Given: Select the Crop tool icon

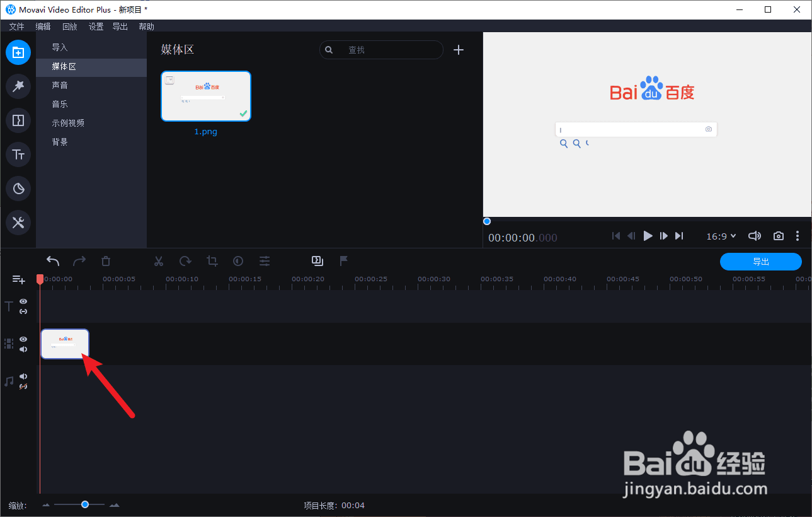Looking at the screenshot, I should (x=212, y=261).
